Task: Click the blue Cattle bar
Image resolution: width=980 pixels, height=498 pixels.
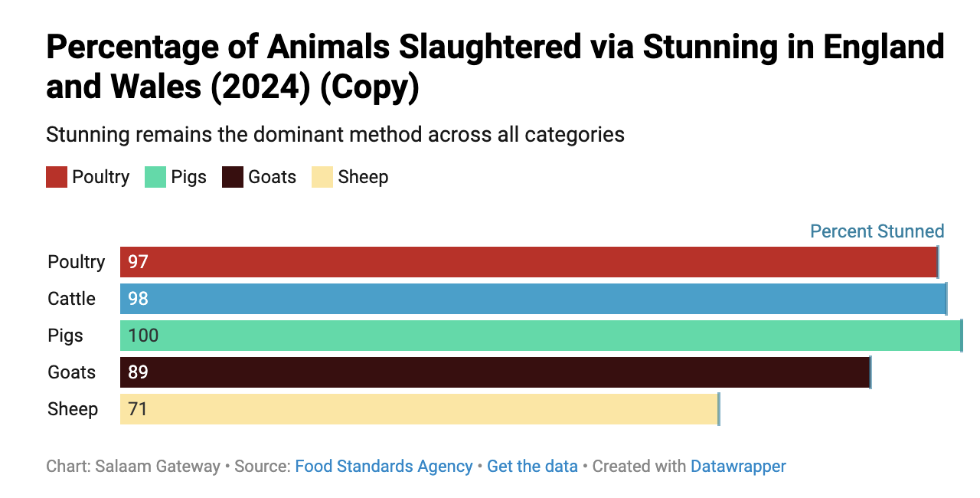Action: point(533,299)
